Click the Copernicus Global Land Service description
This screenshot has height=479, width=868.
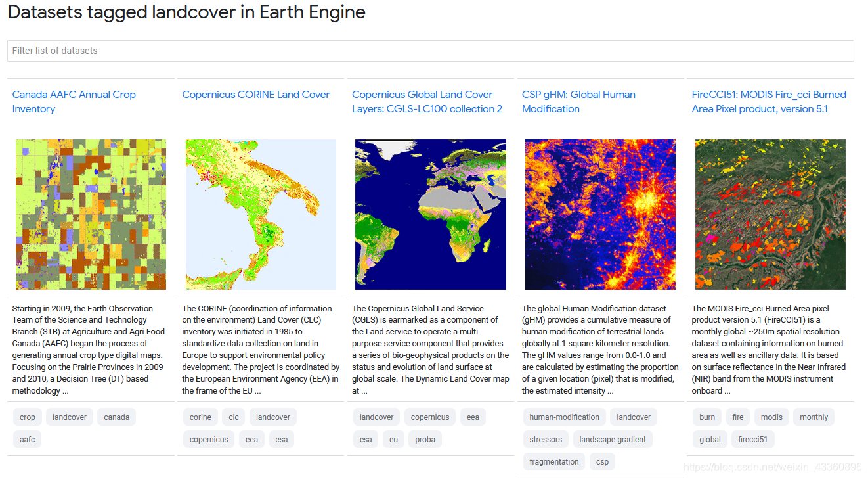click(x=431, y=350)
